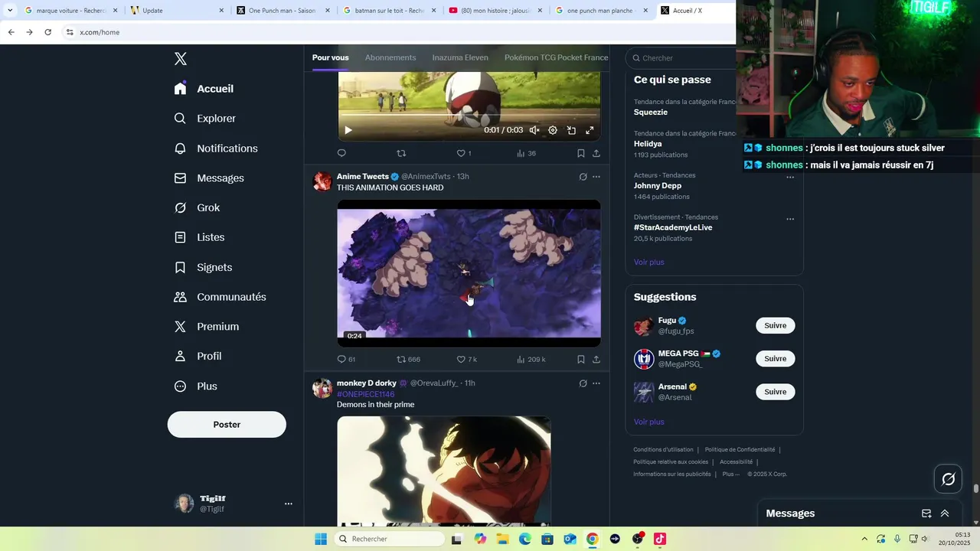This screenshot has height=551, width=980.
Task: Open more options on monkey D dorky post
Action: [x=596, y=383]
